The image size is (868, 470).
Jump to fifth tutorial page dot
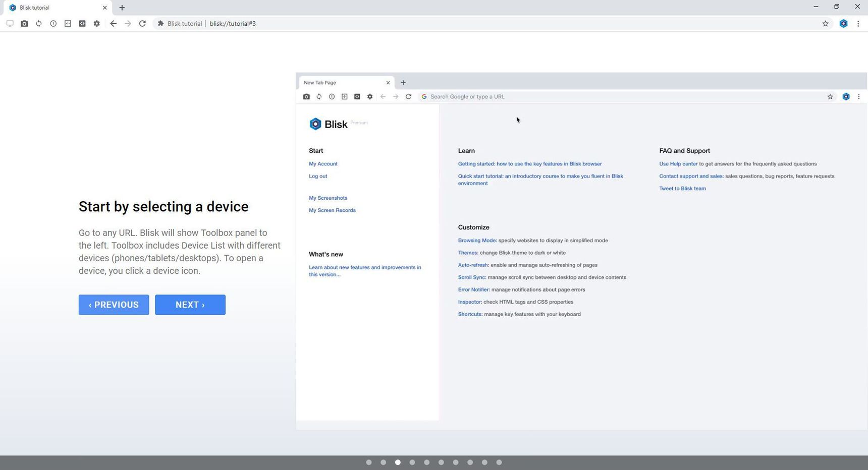(x=427, y=462)
